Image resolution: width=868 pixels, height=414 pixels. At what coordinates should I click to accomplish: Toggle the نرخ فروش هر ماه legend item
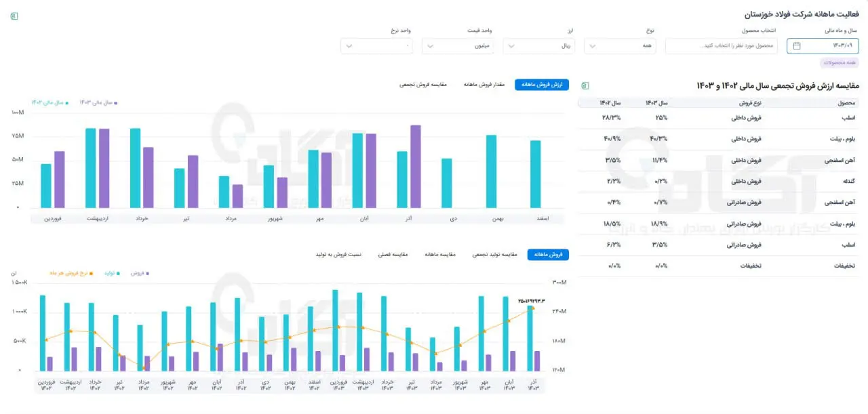(71, 273)
